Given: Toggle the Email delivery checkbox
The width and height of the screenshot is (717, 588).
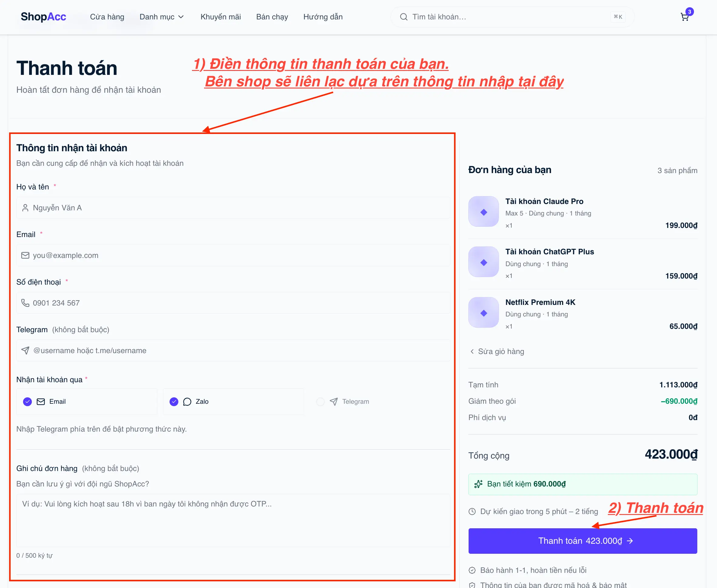Looking at the screenshot, I should click(x=27, y=402).
